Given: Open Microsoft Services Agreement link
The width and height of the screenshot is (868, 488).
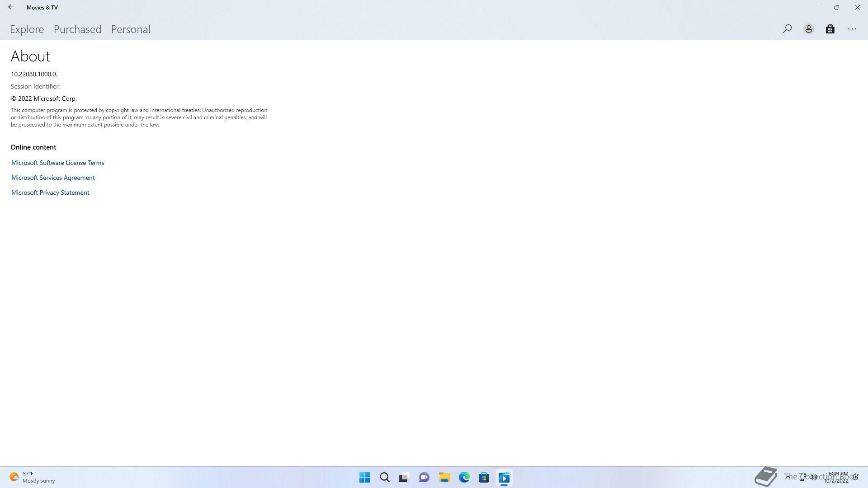Looking at the screenshot, I should tap(53, 178).
